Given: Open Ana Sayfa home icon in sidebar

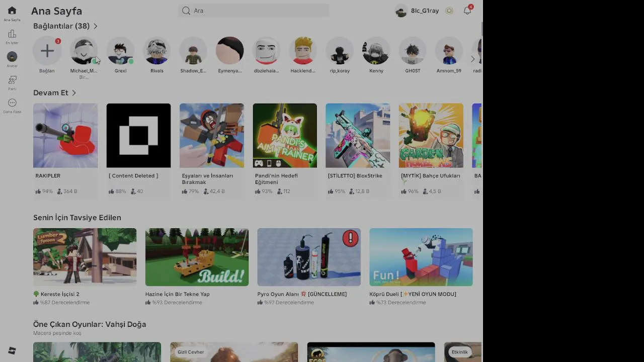Looking at the screenshot, I should coord(12,11).
